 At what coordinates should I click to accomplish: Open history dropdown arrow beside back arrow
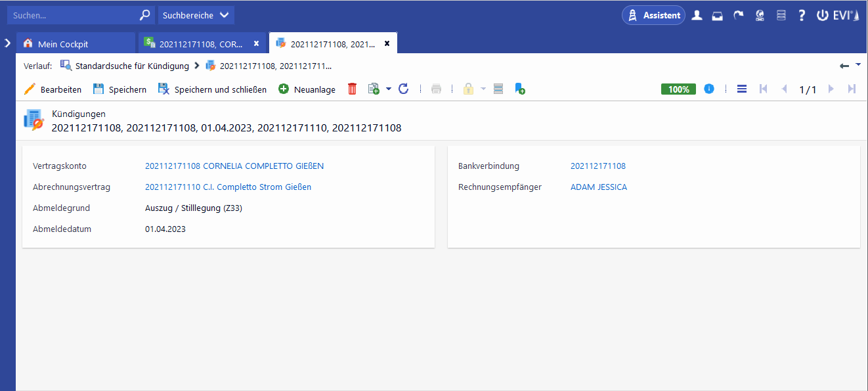point(858,65)
